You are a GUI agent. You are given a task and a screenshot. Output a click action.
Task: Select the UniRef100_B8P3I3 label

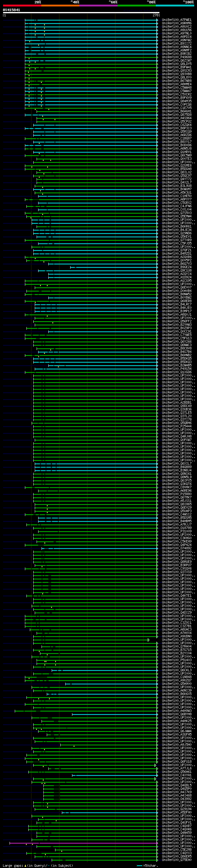pos(176,128)
